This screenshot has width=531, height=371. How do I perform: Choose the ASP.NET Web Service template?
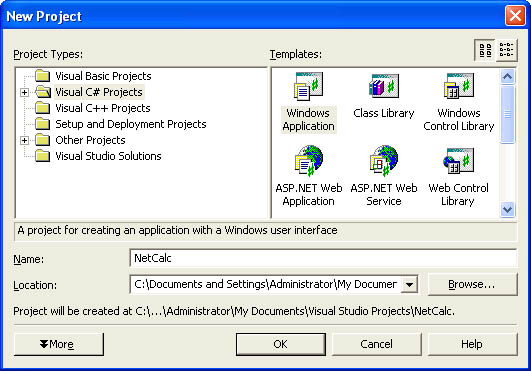click(384, 176)
